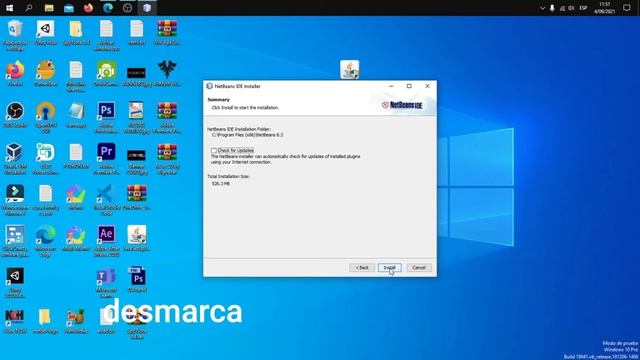Show hidden system tray icons
Image resolution: width=640 pixels, height=360 pixels.
click(x=542, y=8)
